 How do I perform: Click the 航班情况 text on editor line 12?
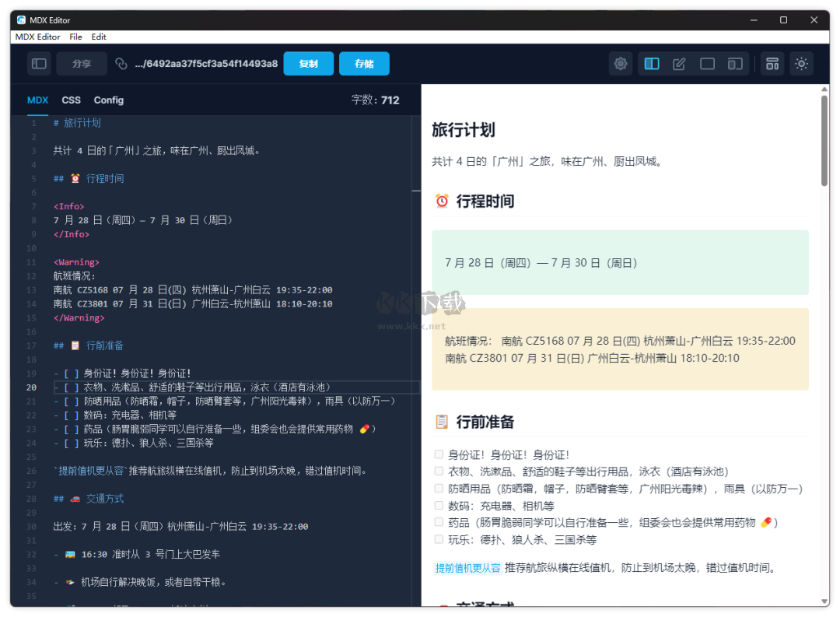[74, 276]
